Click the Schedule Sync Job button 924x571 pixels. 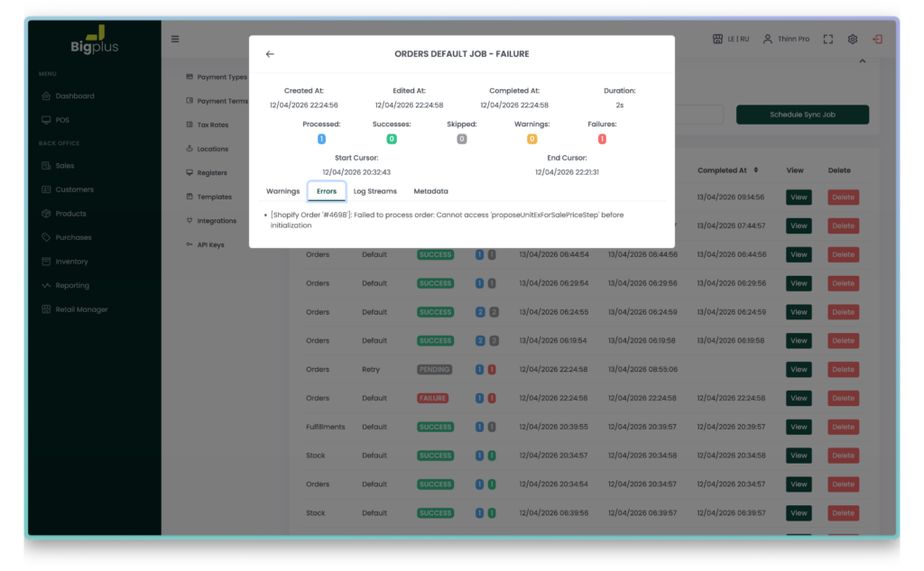point(802,115)
